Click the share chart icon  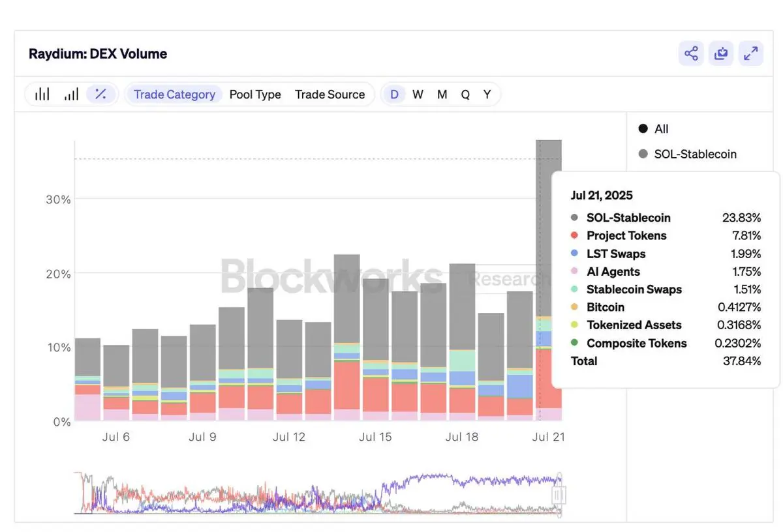(691, 53)
